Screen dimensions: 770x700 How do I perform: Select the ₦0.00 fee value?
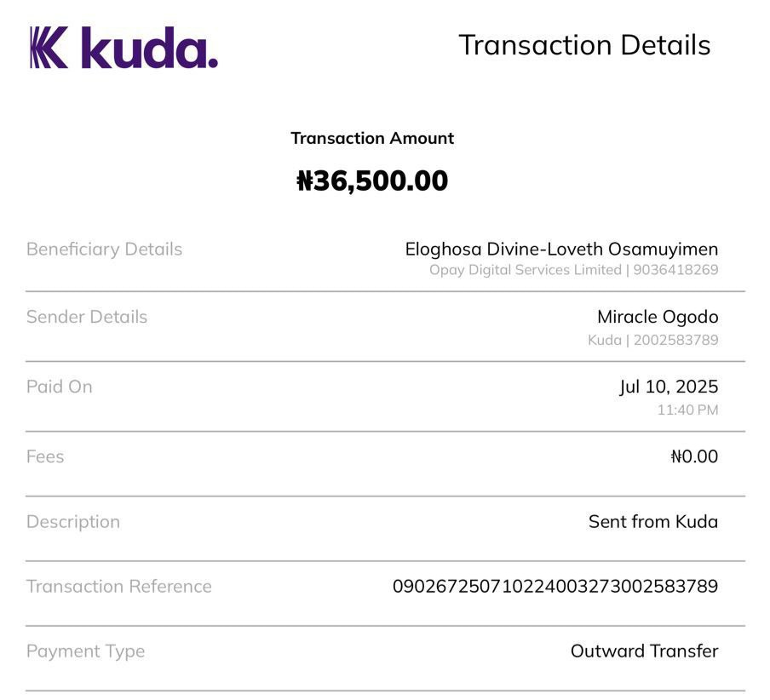(694, 456)
